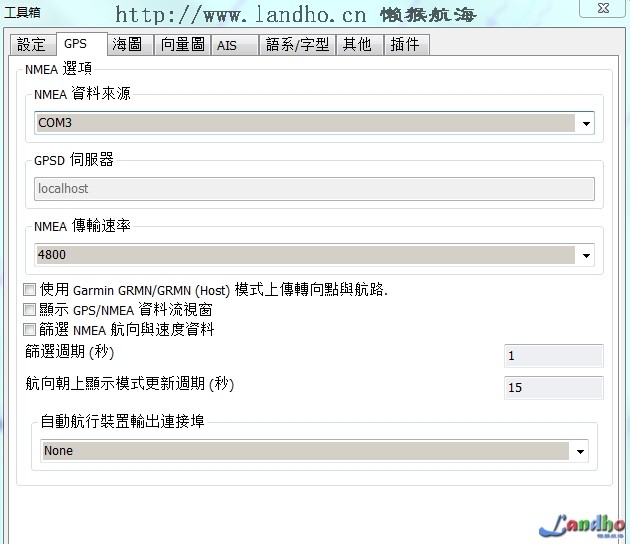This screenshot has height=544, width=630.
Task: Toggle 篩選 NMEA 航向與速度資料 checkbox
Action: coord(29,329)
